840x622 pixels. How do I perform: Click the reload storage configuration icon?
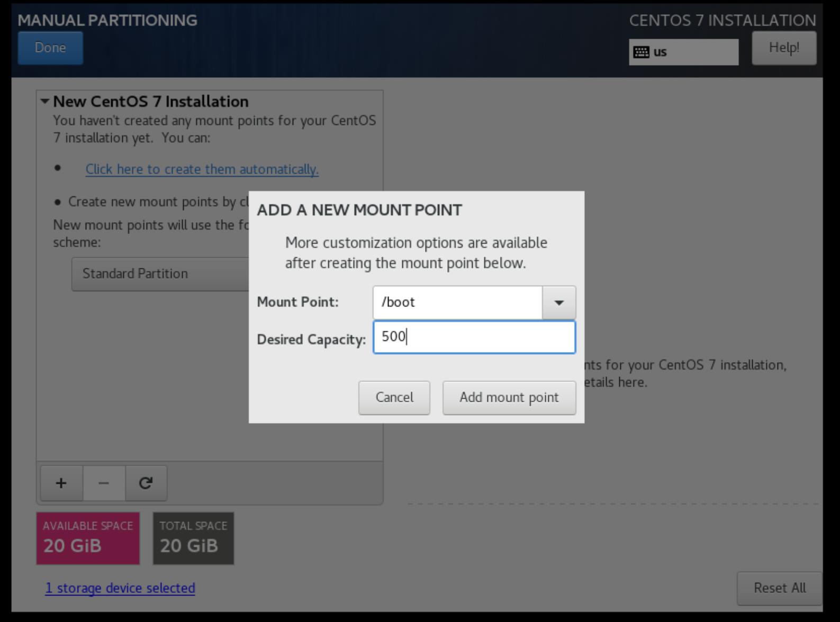(x=146, y=483)
